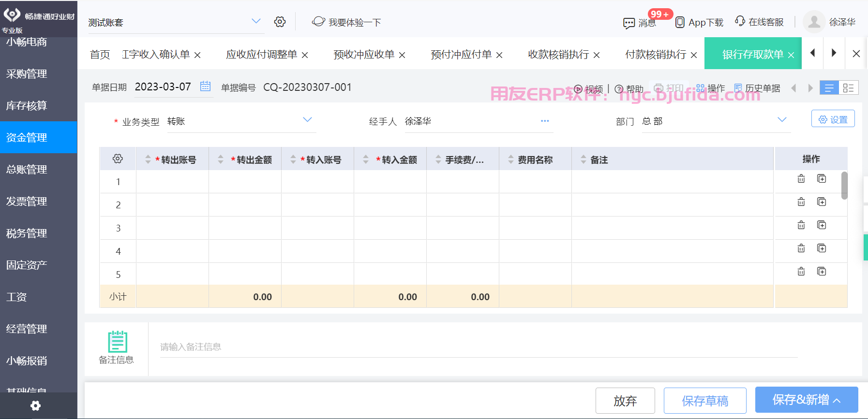This screenshot has height=419, width=868.
Task: Click the 打印 print button
Action: click(669, 88)
